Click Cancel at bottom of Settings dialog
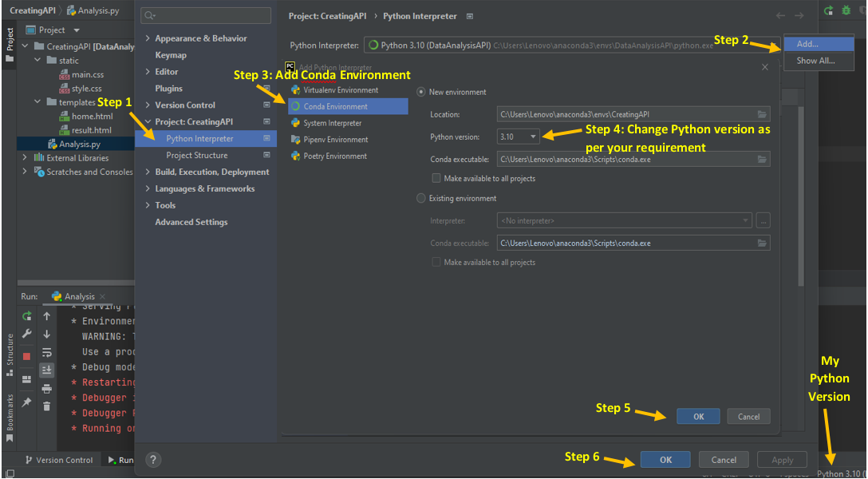Image resolution: width=868 pixels, height=479 pixels. tap(724, 460)
